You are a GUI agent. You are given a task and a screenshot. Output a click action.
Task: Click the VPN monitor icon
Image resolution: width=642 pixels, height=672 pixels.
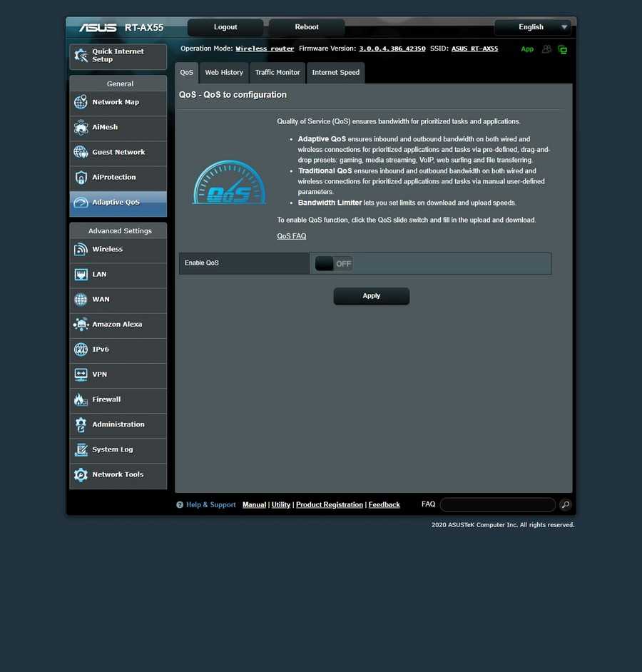point(81,375)
